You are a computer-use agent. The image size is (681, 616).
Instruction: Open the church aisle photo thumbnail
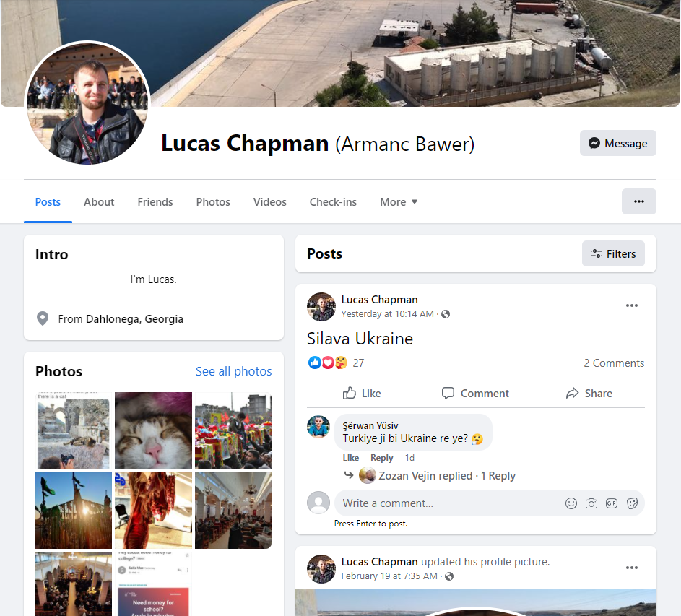pyautogui.click(x=74, y=584)
